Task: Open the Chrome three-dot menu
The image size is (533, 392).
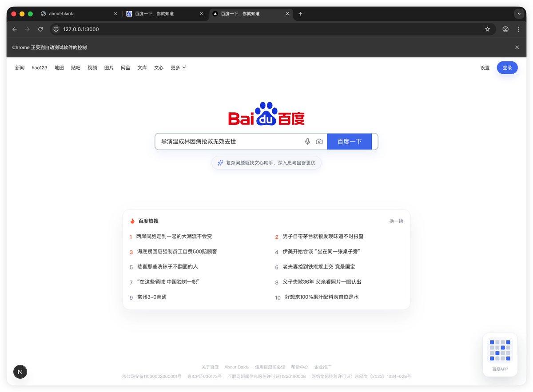Action: (x=518, y=29)
